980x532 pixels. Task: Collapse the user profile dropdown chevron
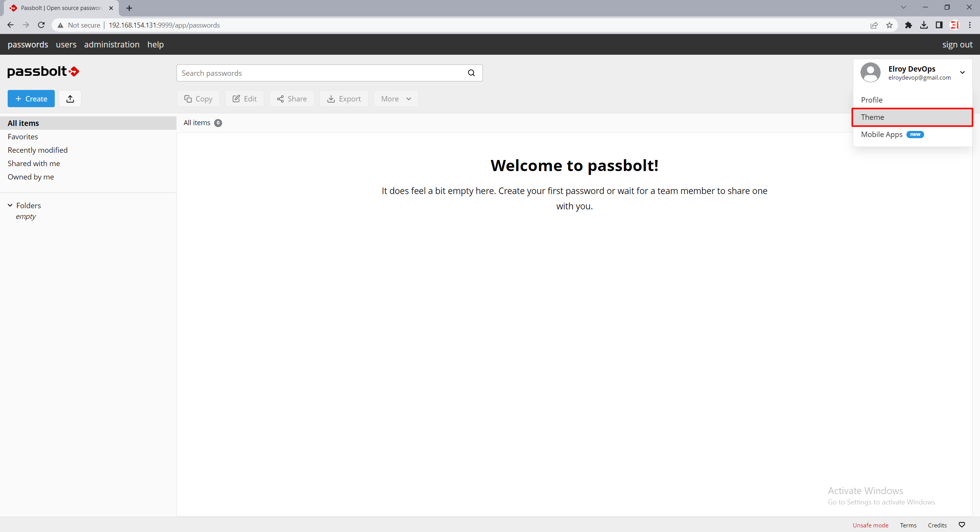coord(962,72)
